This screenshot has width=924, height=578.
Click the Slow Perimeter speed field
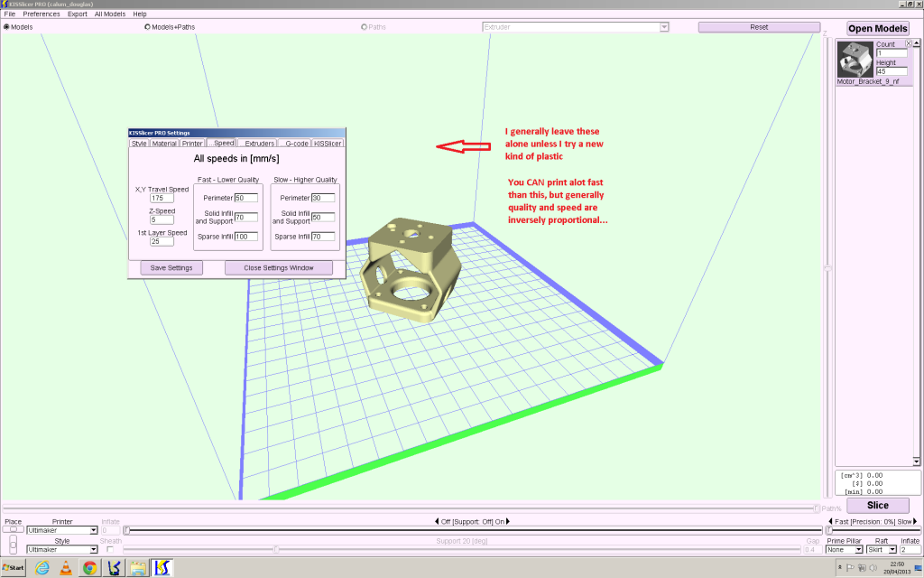point(323,198)
